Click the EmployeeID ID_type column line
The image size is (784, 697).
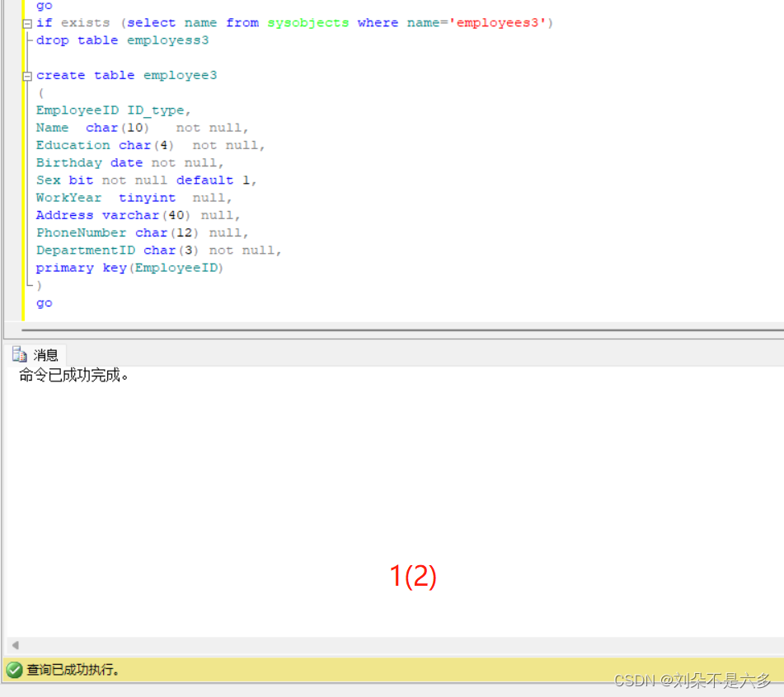pyautogui.click(x=107, y=110)
